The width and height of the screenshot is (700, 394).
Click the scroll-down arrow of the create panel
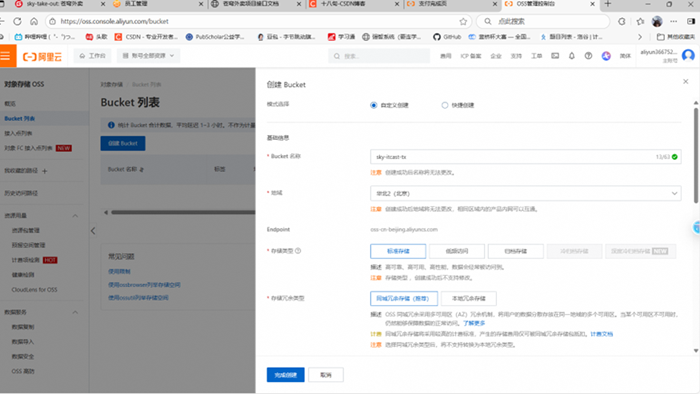tap(696, 351)
